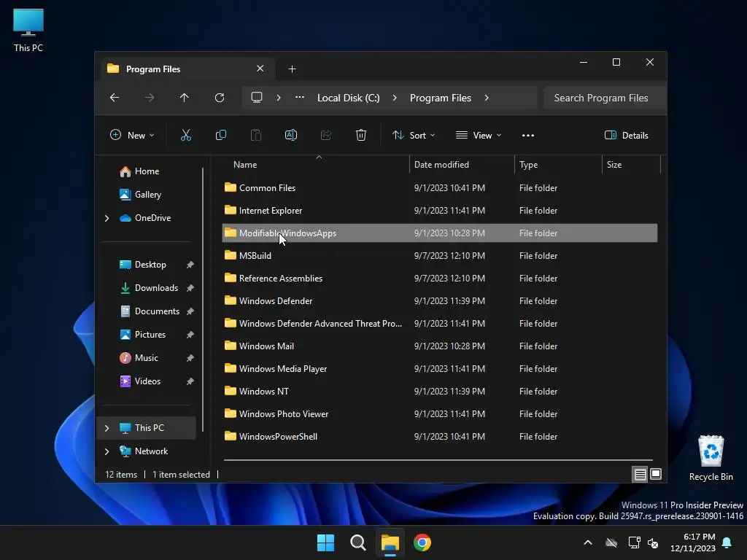The width and height of the screenshot is (747, 560).
Task: Open the Windows Start menu
Action: click(326, 542)
